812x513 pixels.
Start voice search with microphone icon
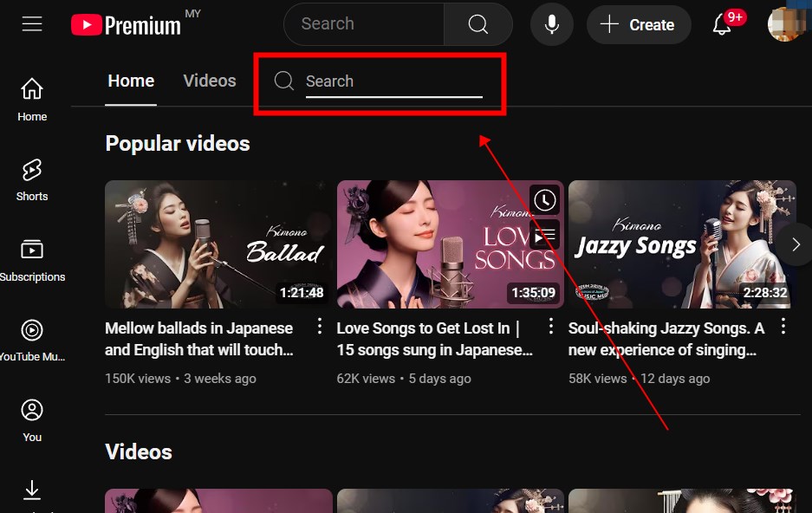pyautogui.click(x=551, y=24)
